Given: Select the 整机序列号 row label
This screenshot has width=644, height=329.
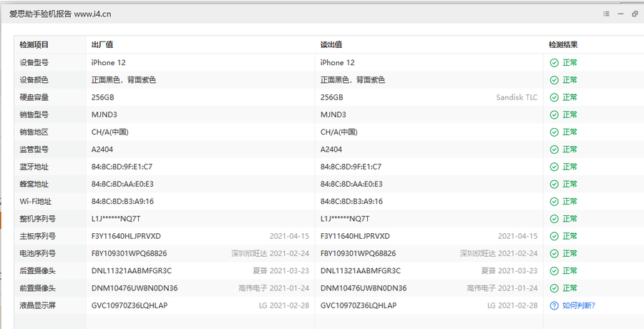Looking at the screenshot, I should pos(38,219).
